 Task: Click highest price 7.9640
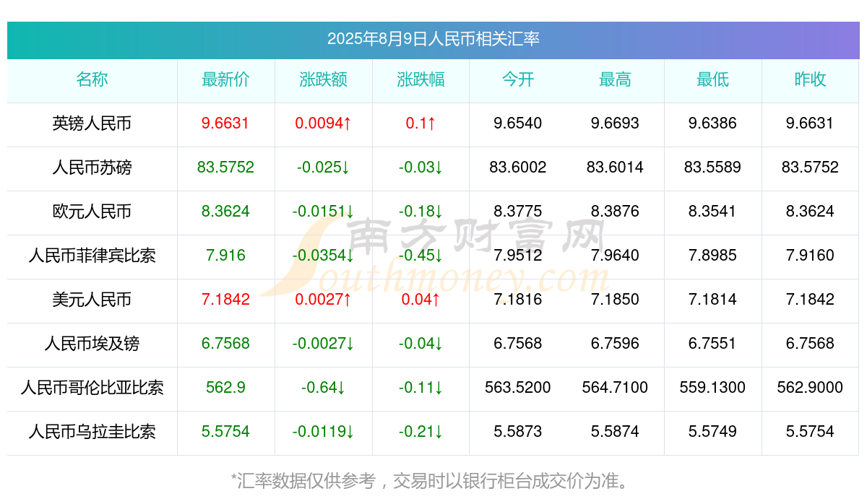point(615,256)
